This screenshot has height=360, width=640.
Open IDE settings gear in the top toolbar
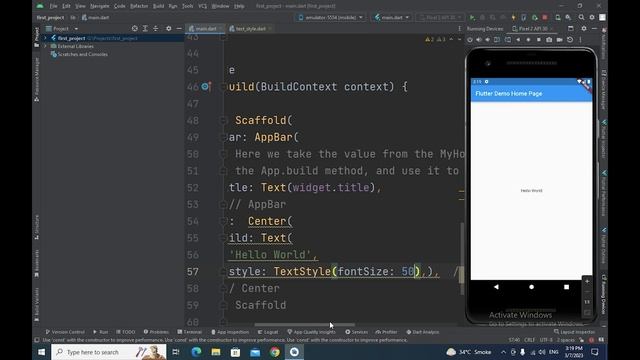click(592, 18)
